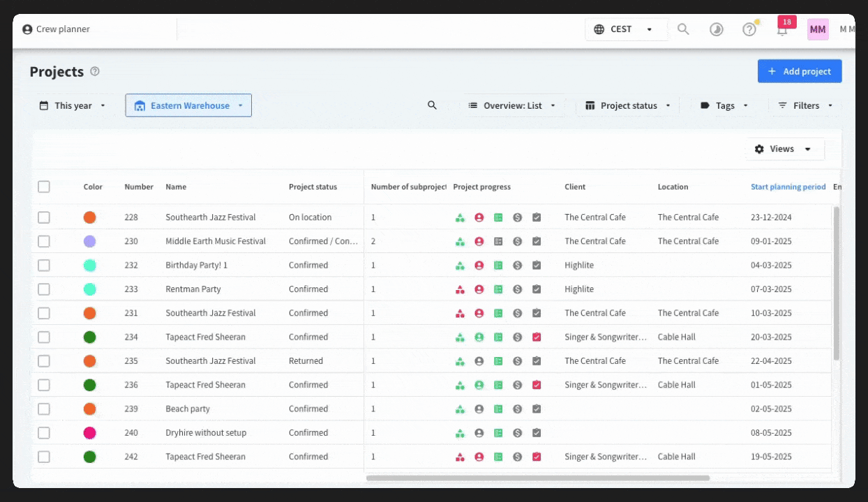Check the row for Beach party

(x=44, y=409)
